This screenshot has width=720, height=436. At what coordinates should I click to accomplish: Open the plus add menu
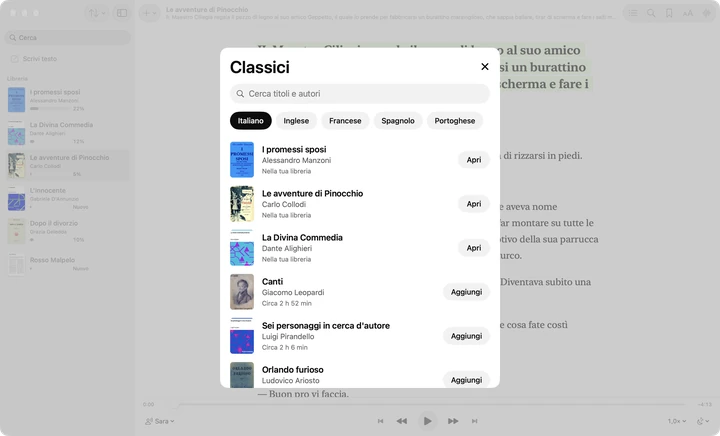tap(149, 13)
